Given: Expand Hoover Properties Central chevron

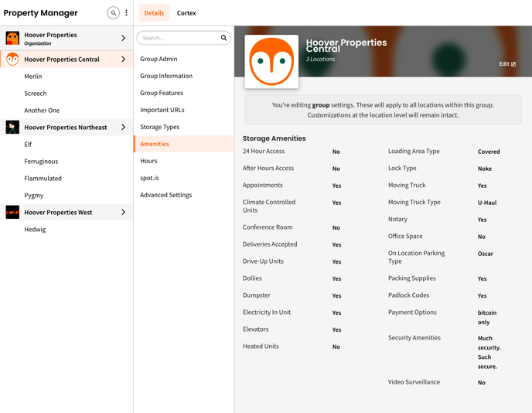Looking at the screenshot, I should pyautogui.click(x=123, y=60).
